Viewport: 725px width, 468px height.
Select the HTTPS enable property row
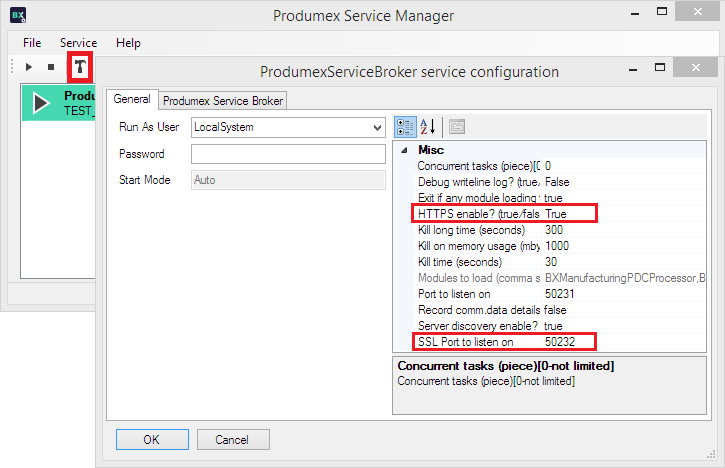pyautogui.click(x=478, y=214)
